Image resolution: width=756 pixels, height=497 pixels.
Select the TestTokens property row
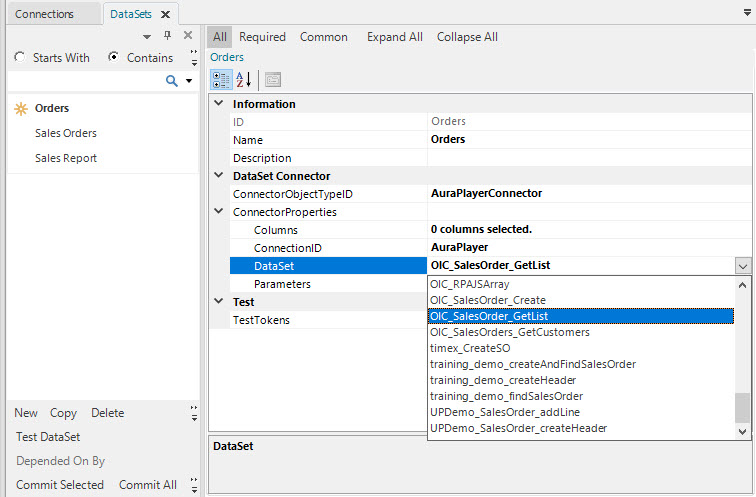point(328,320)
